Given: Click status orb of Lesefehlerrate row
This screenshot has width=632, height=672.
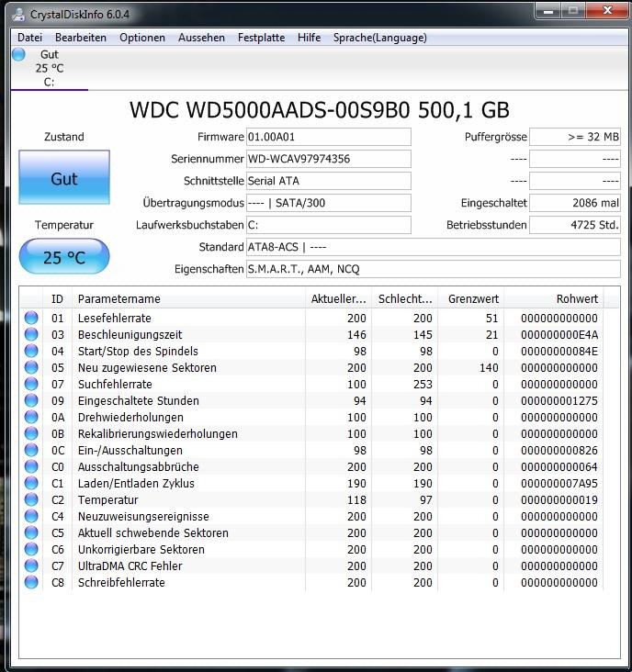Looking at the screenshot, I should tap(31, 318).
